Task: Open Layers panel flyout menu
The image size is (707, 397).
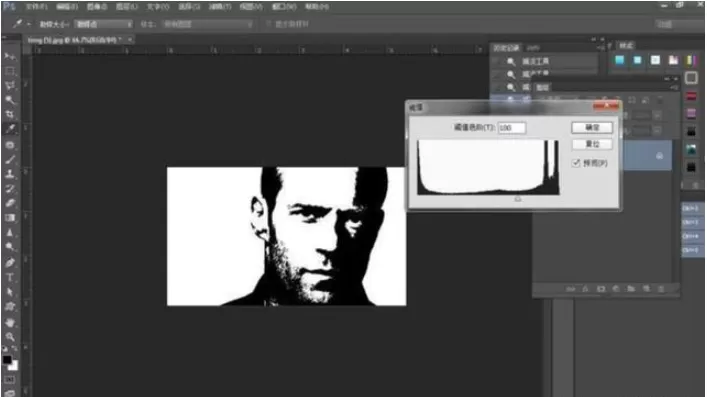Action: pyautogui.click(x=674, y=87)
